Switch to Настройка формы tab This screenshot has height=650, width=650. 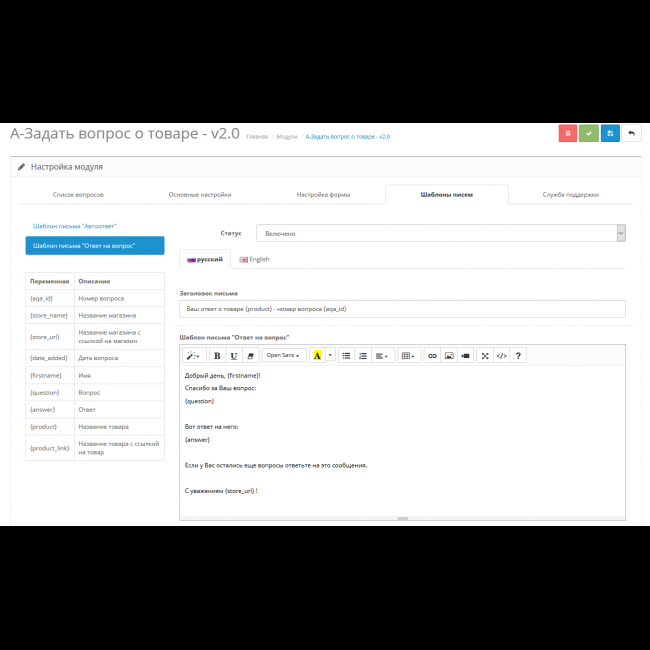323,195
